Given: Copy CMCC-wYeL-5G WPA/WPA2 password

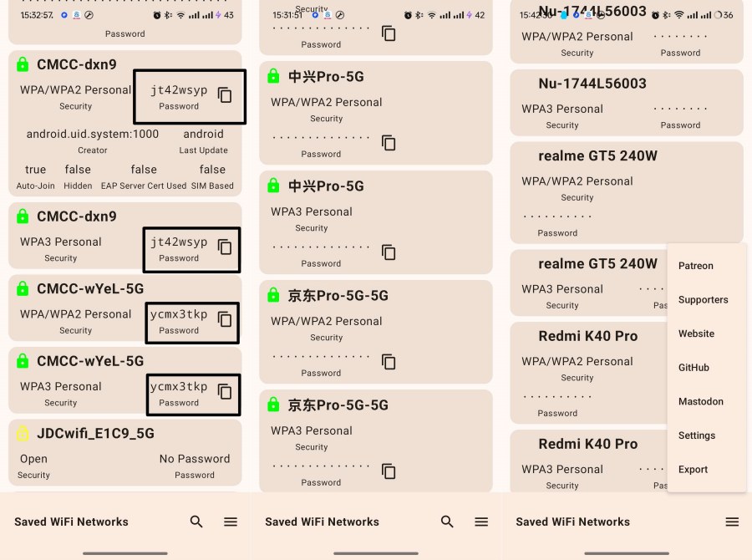Looking at the screenshot, I should [x=225, y=319].
